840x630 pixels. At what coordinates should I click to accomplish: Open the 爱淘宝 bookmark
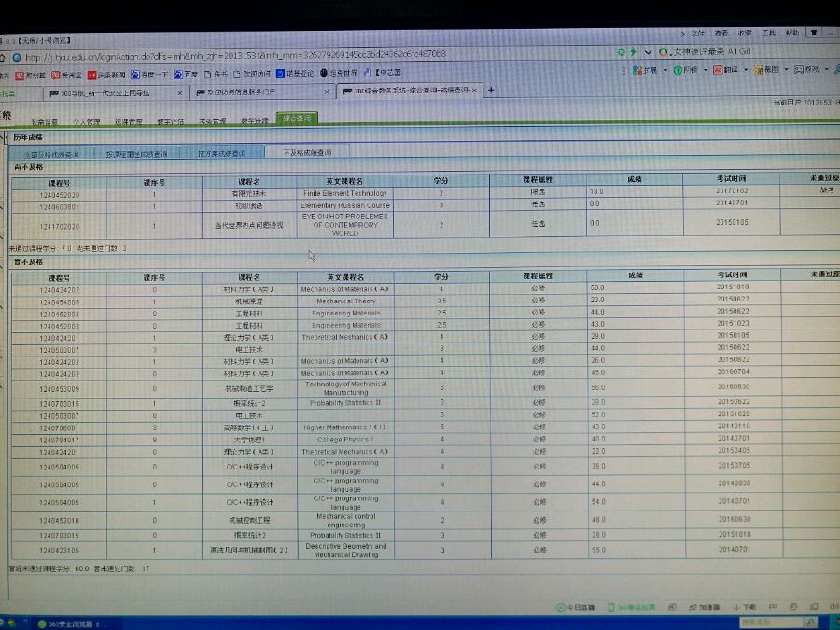tap(66, 75)
